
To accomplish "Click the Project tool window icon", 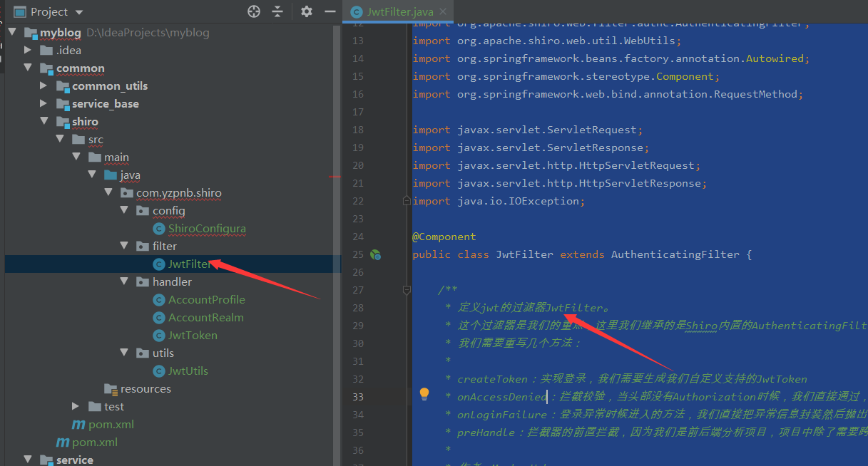I will pyautogui.click(x=19, y=11).
